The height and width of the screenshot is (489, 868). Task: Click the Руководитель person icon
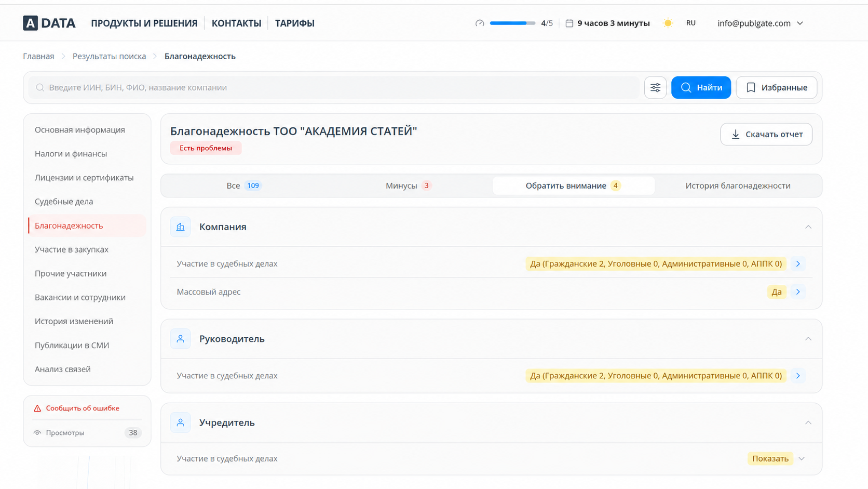(x=181, y=339)
